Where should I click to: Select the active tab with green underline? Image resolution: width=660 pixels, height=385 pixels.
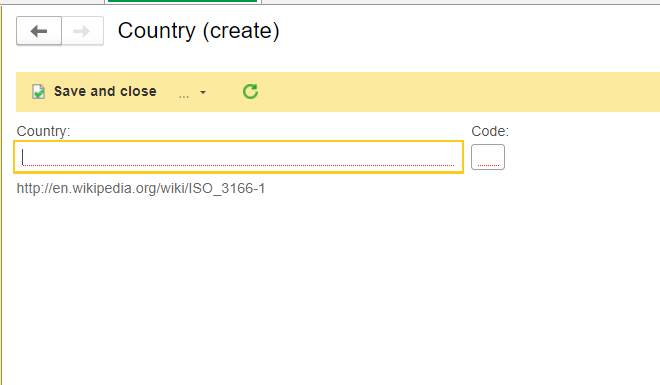click(x=183, y=2)
